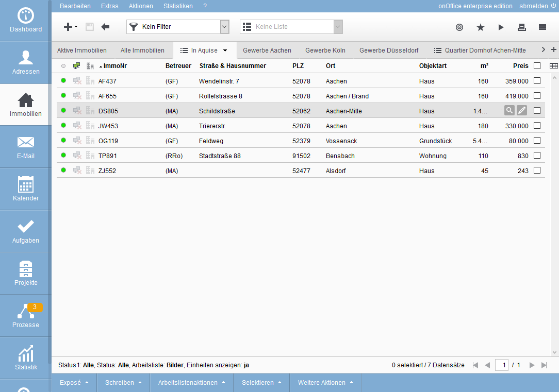
Task: Tick the select-all checkbox in header
Action: [537, 65]
